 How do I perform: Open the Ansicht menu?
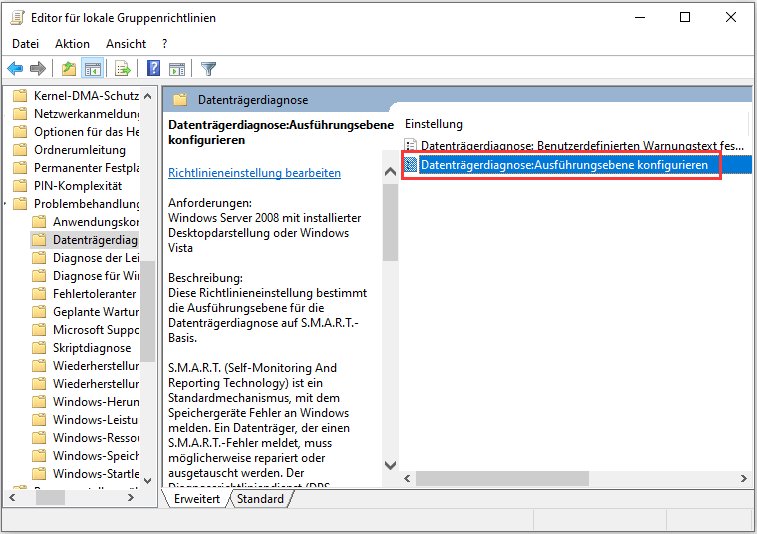point(126,43)
